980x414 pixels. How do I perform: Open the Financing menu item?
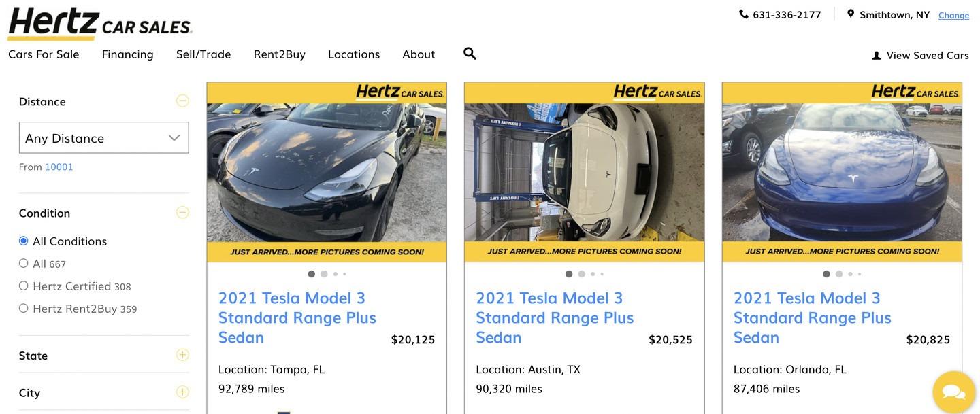128,54
